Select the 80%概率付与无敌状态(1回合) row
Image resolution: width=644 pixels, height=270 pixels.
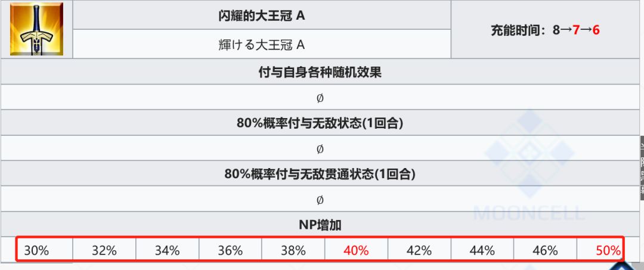[320, 124]
